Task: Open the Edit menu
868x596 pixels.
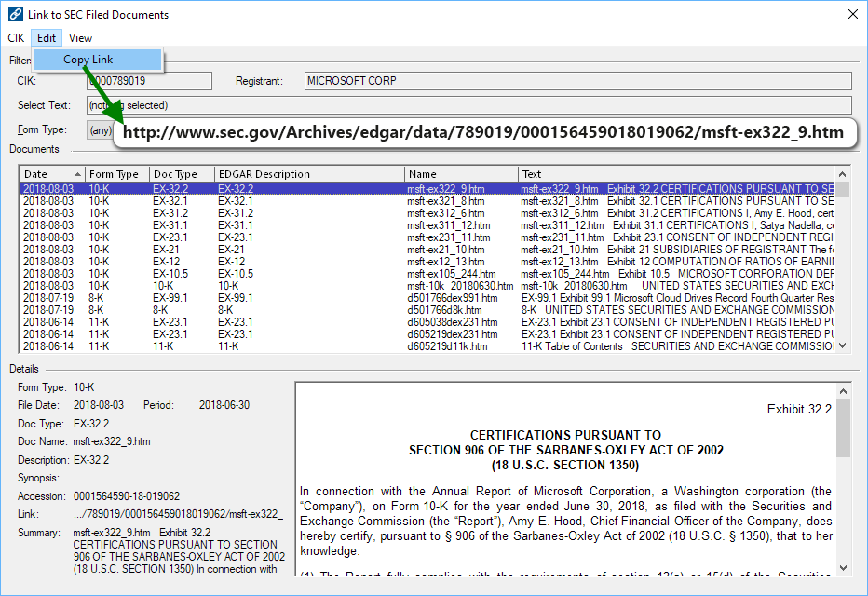Action: coord(47,38)
